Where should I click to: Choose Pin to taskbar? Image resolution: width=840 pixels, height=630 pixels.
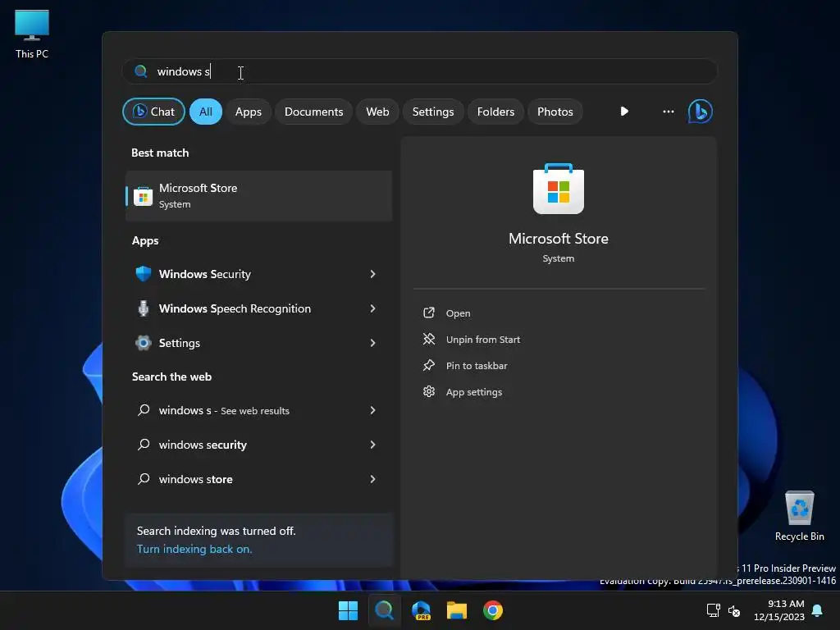point(477,365)
